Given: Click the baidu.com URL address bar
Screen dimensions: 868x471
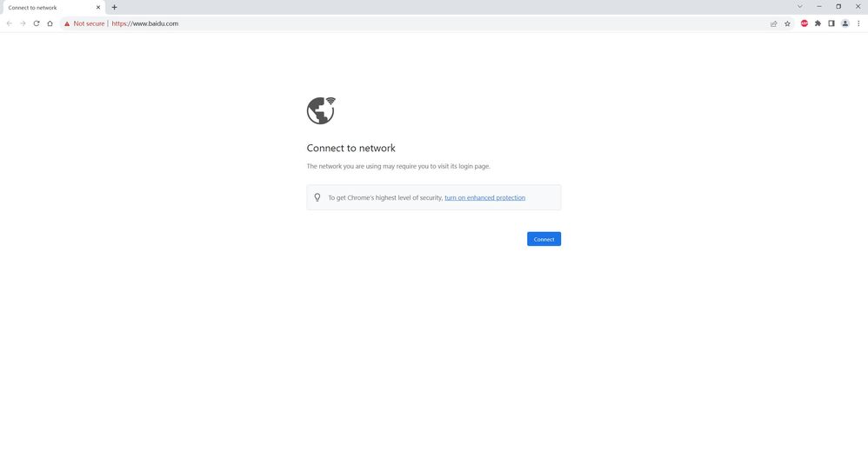Looking at the screenshot, I should pyautogui.click(x=348, y=23).
